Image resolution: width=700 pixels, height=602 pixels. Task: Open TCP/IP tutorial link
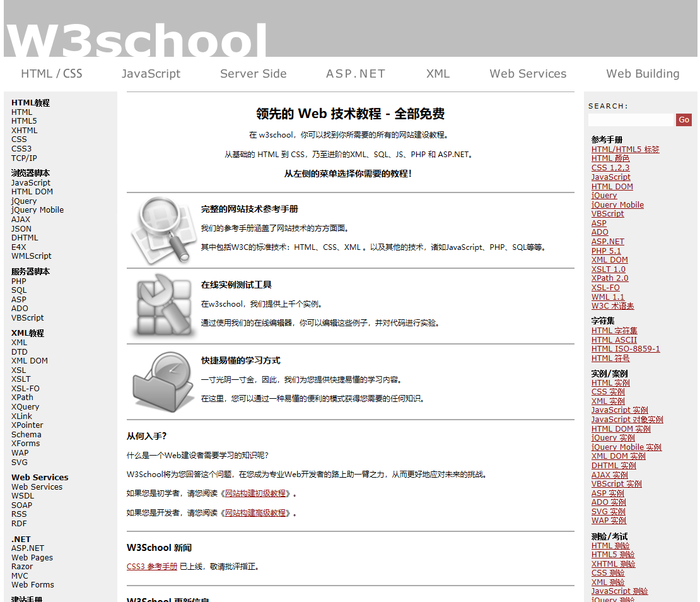click(24, 158)
